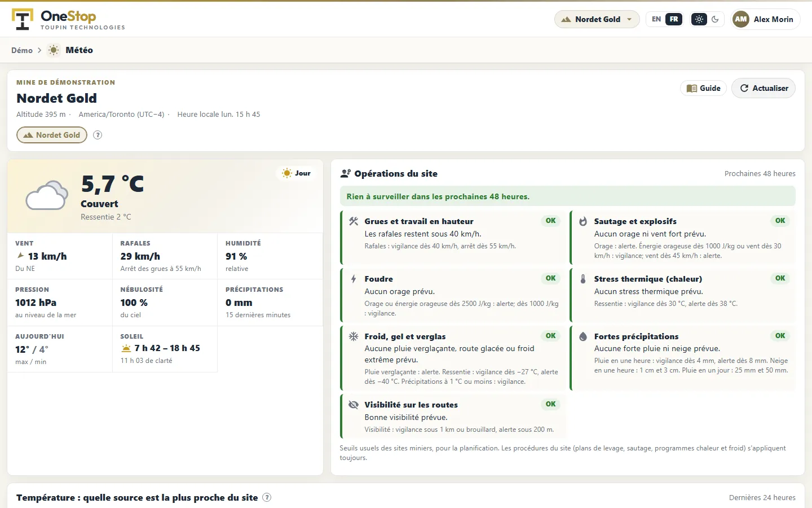This screenshot has width=812, height=508.
Task: Click the humidity value 91 %
Action: (x=236, y=256)
